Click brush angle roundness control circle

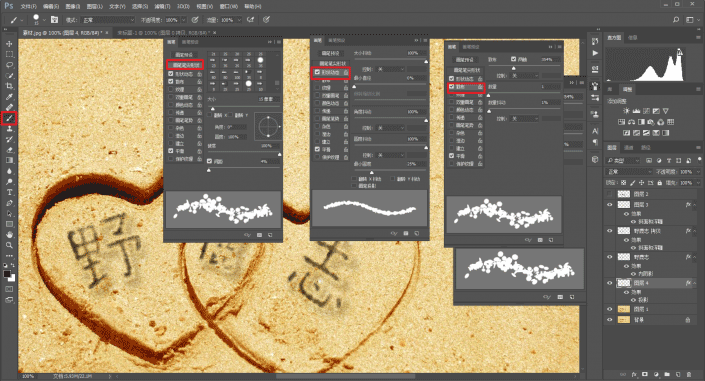coord(268,126)
